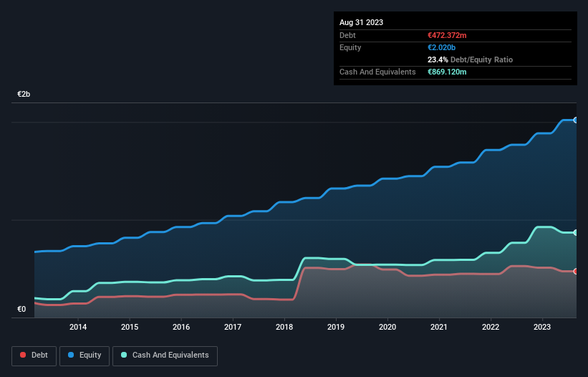Toggle the Debt series legend button
The width and height of the screenshot is (588, 377).
[x=34, y=355]
